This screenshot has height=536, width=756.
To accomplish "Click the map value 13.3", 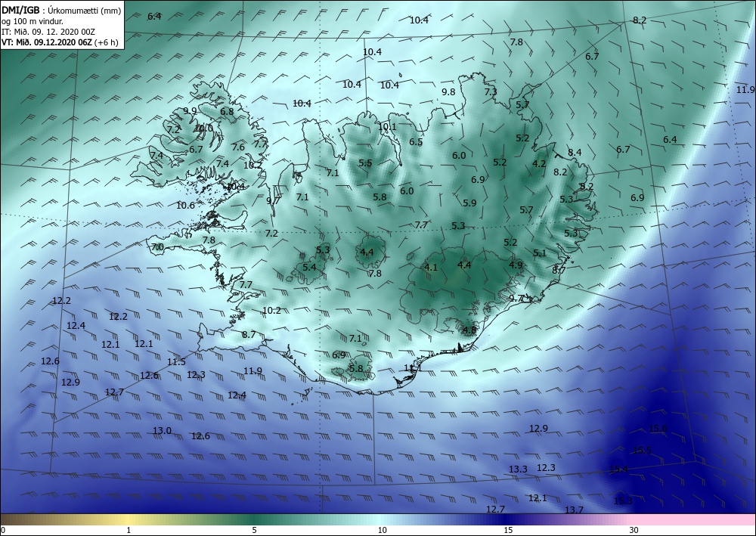I will pyautogui.click(x=518, y=469).
